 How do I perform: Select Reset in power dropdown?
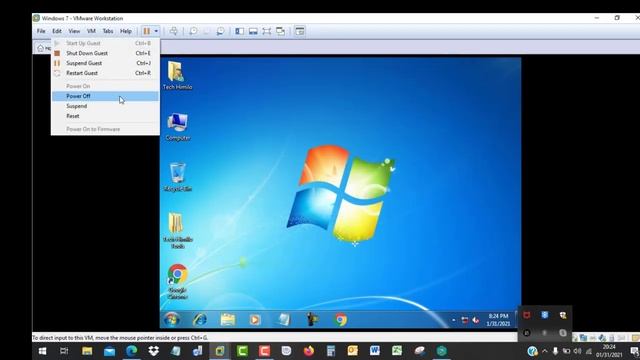click(105, 116)
